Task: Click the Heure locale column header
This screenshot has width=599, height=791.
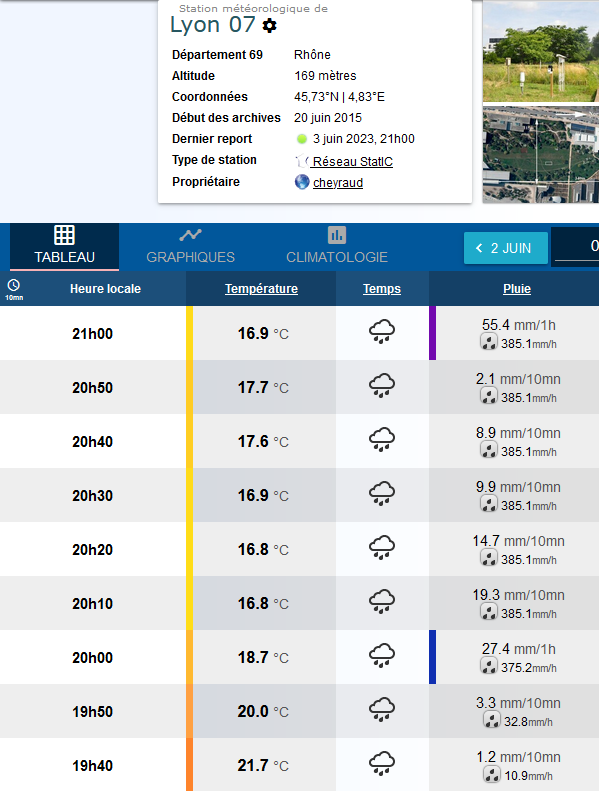Action: tap(105, 289)
